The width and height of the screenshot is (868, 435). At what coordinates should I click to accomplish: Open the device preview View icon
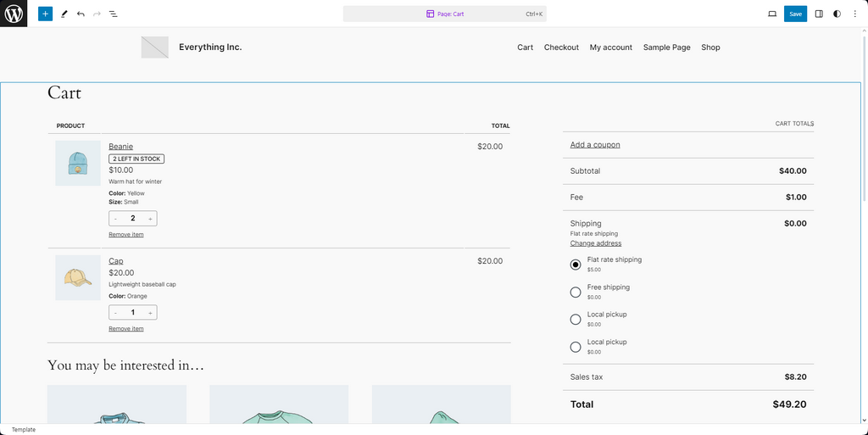(771, 14)
